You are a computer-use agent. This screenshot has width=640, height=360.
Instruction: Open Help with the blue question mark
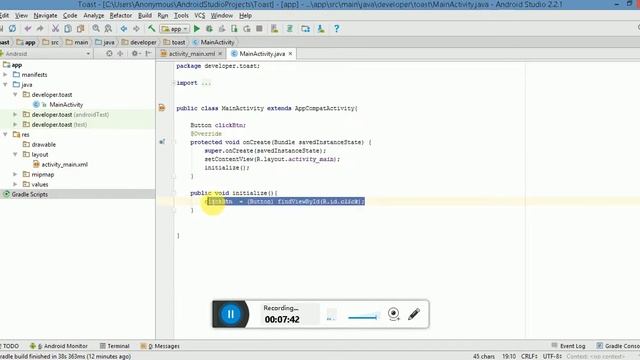tap(336, 29)
